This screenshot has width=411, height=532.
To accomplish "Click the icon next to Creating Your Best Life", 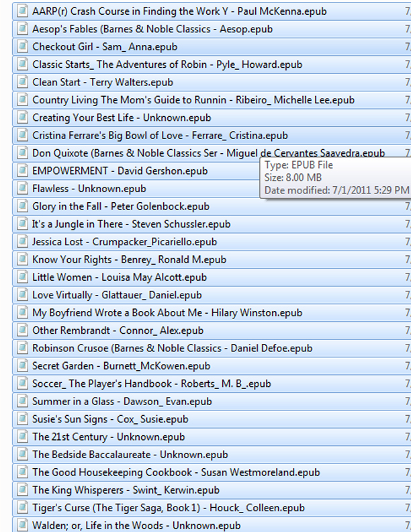I will pyautogui.click(x=22, y=117).
